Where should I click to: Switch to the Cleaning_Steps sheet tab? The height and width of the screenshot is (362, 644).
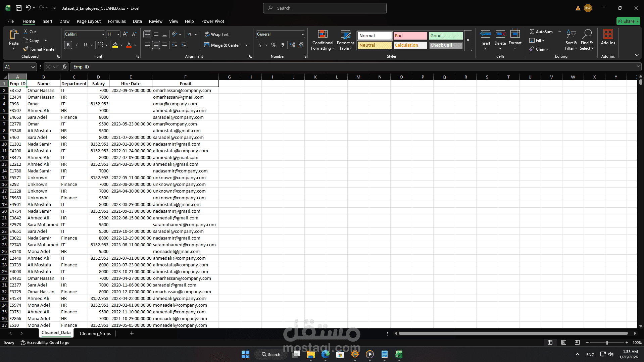pos(95,333)
